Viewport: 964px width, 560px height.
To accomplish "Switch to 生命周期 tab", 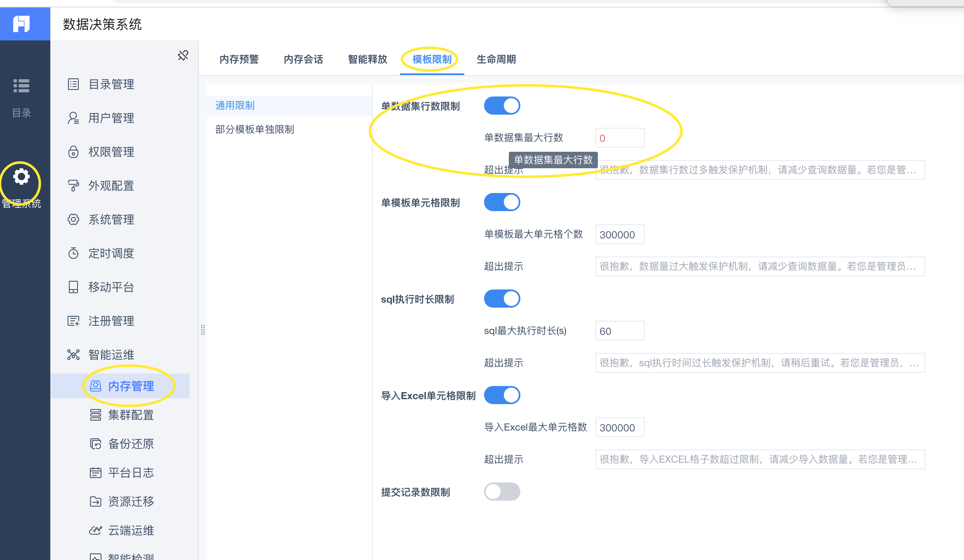I will [496, 59].
